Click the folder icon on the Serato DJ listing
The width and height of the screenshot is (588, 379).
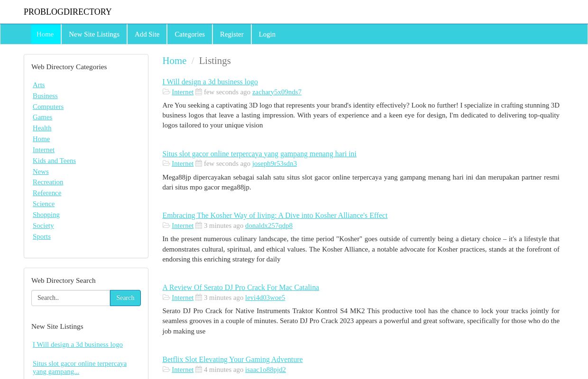(166, 297)
